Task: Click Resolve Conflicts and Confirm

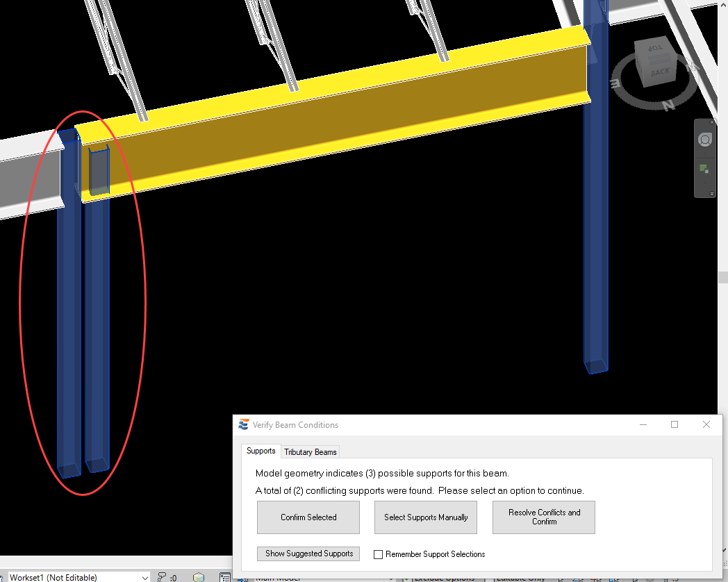Action: [544, 517]
